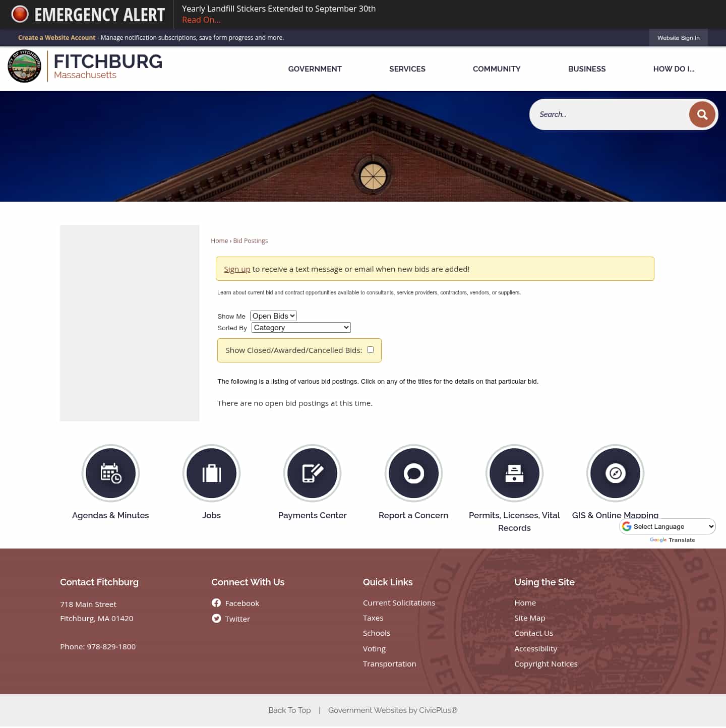Click the Yearly Landfill Stickers alert headline
The width and height of the screenshot is (726, 728).
[279, 9]
